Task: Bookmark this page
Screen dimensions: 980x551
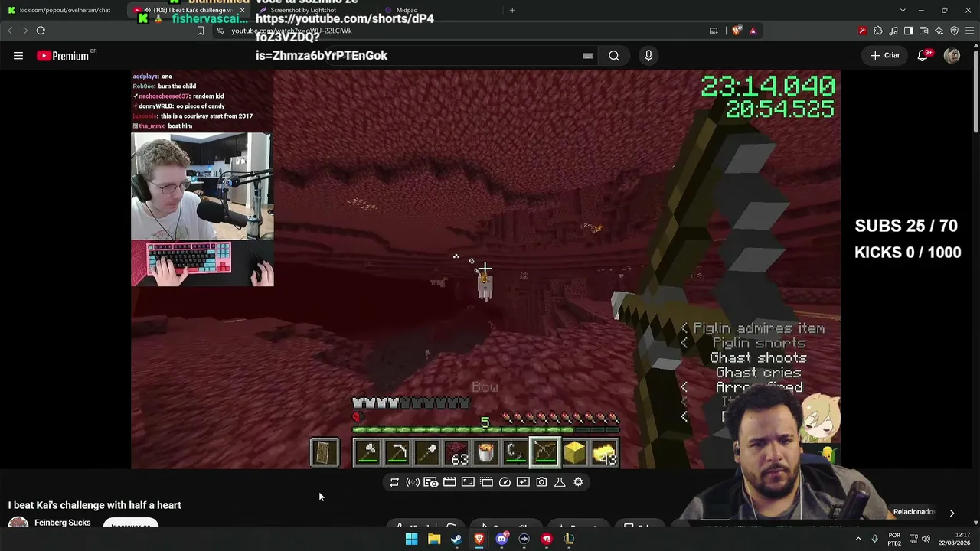Action: click(x=201, y=31)
